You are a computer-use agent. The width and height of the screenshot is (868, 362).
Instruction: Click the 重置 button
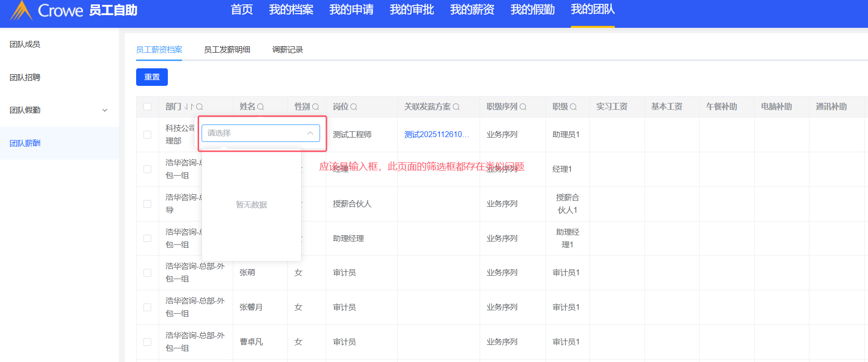152,77
